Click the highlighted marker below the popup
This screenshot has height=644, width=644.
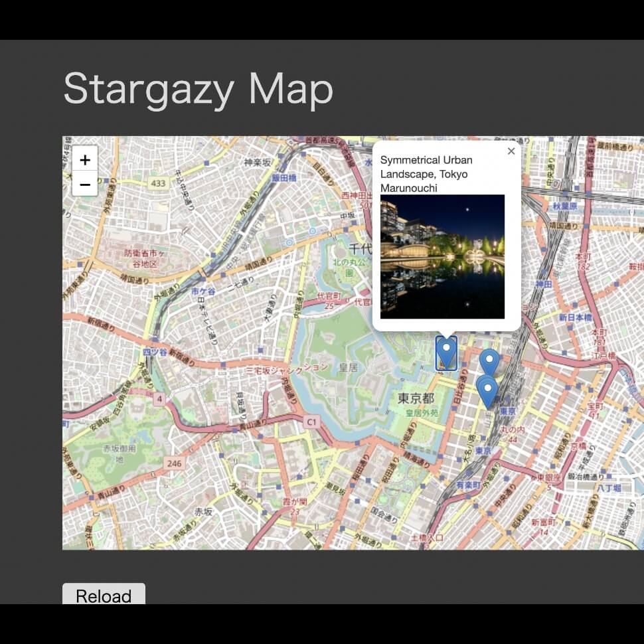pyautogui.click(x=446, y=352)
